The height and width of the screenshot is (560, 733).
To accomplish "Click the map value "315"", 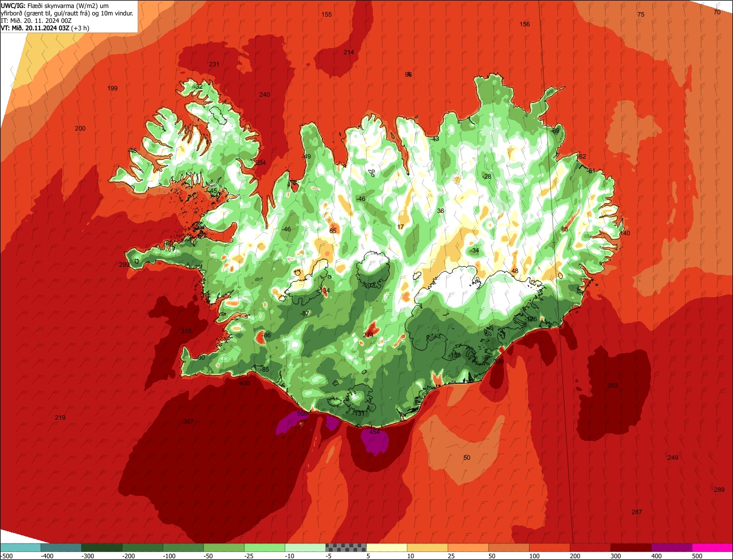I will (186, 331).
